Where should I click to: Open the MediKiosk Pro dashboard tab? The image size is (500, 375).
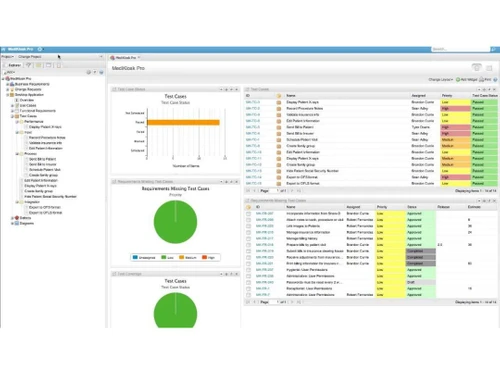(124, 58)
